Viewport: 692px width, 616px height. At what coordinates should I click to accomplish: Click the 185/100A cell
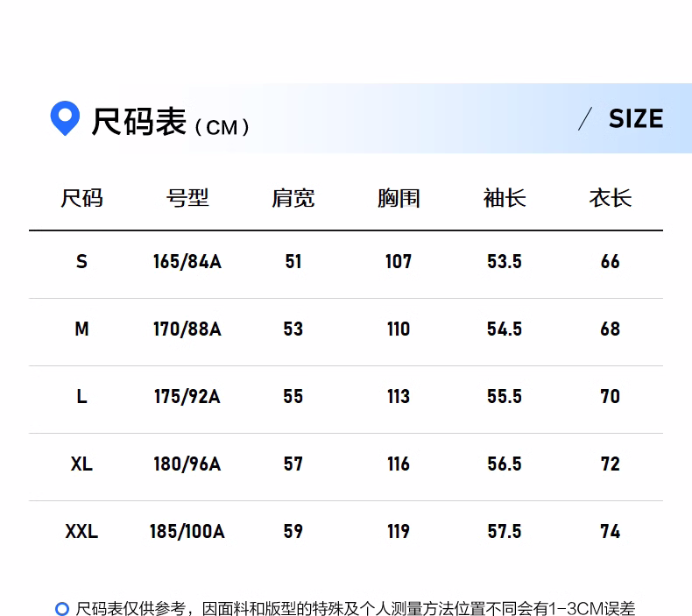187,531
